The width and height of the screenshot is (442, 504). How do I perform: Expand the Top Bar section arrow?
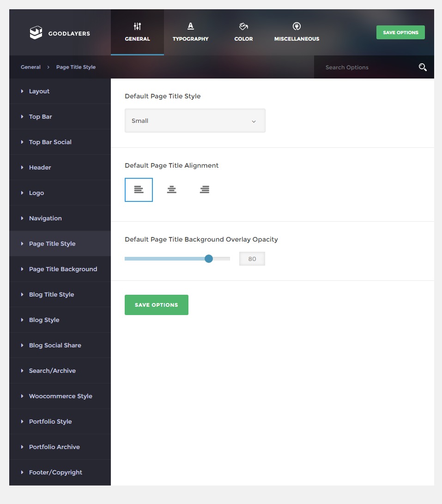click(x=22, y=117)
